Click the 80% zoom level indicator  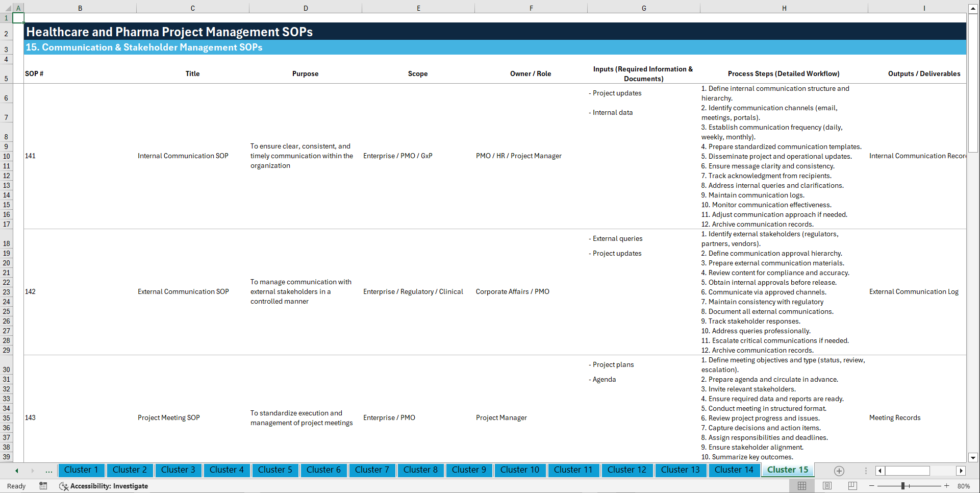point(964,486)
